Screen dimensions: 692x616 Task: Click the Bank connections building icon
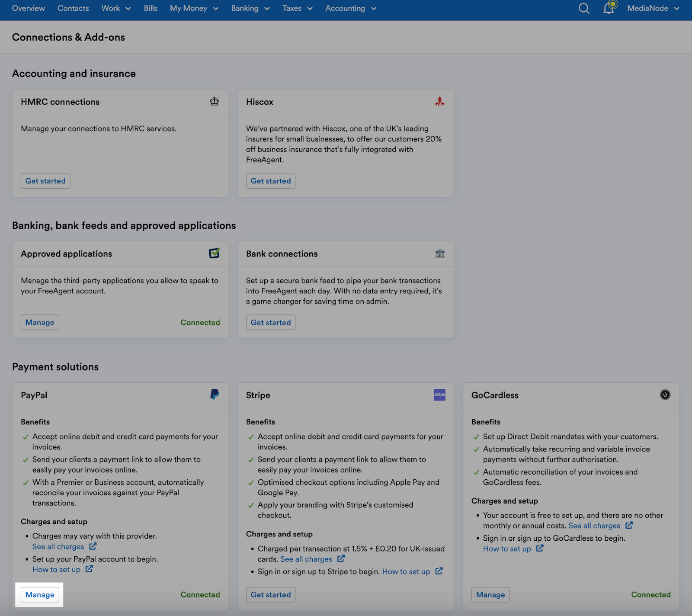(440, 253)
